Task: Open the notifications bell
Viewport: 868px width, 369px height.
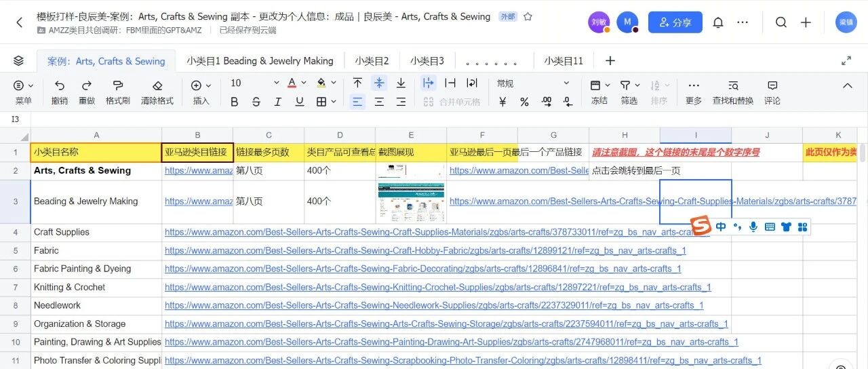Action: click(718, 22)
